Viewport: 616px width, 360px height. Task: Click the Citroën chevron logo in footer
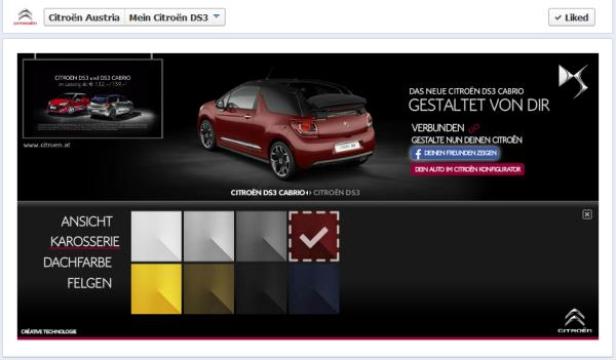574,321
